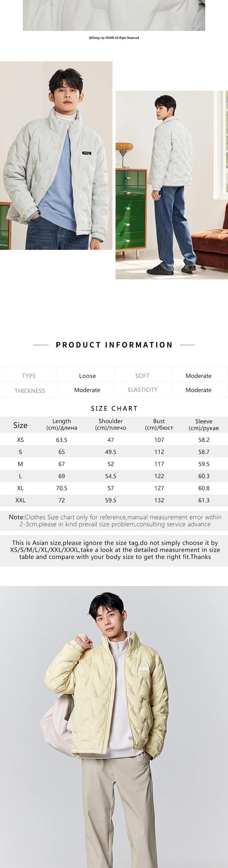The height and width of the screenshot is (868, 228).
Task: Click the size chart reference Note text
Action: [x=115, y=521]
